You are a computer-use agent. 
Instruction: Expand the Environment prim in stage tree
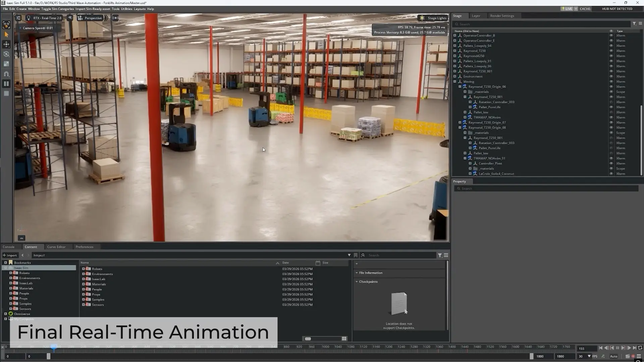click(455, 76)
